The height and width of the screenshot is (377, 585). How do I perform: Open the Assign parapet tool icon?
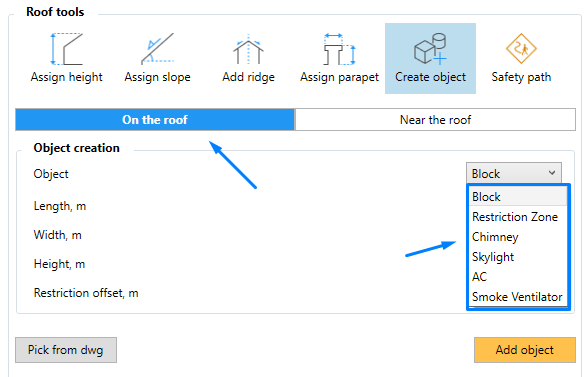pos(339,49)
